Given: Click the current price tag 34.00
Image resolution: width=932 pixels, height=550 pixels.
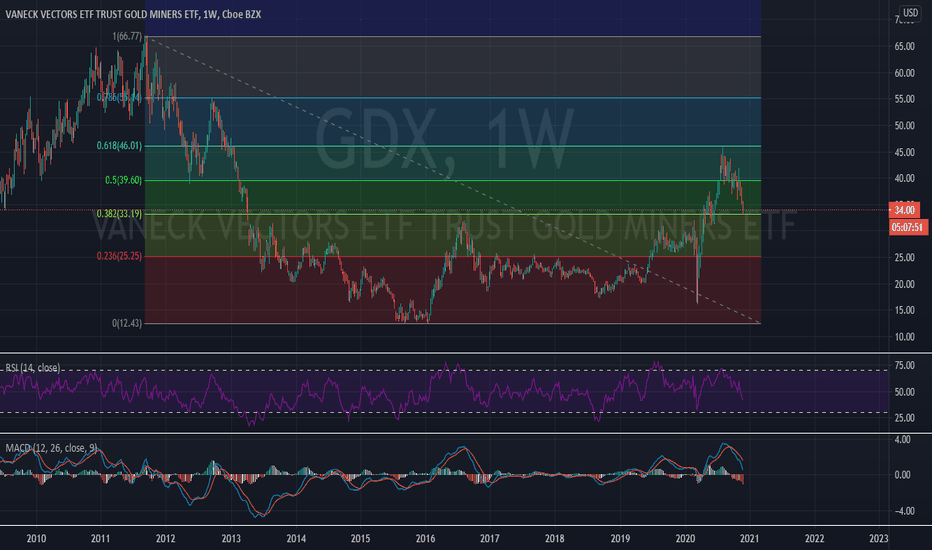Looking at the screenshot, I should pyautogui.click(x=904, y=210).
